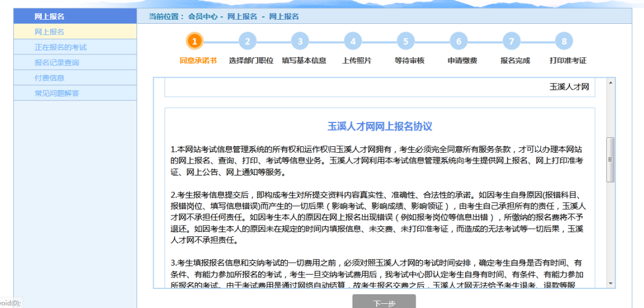Viewport: 644px width, 308px height.
Task: Click paragraph 2 starting 考生报考信息提交后
Action: coord(378,217)
